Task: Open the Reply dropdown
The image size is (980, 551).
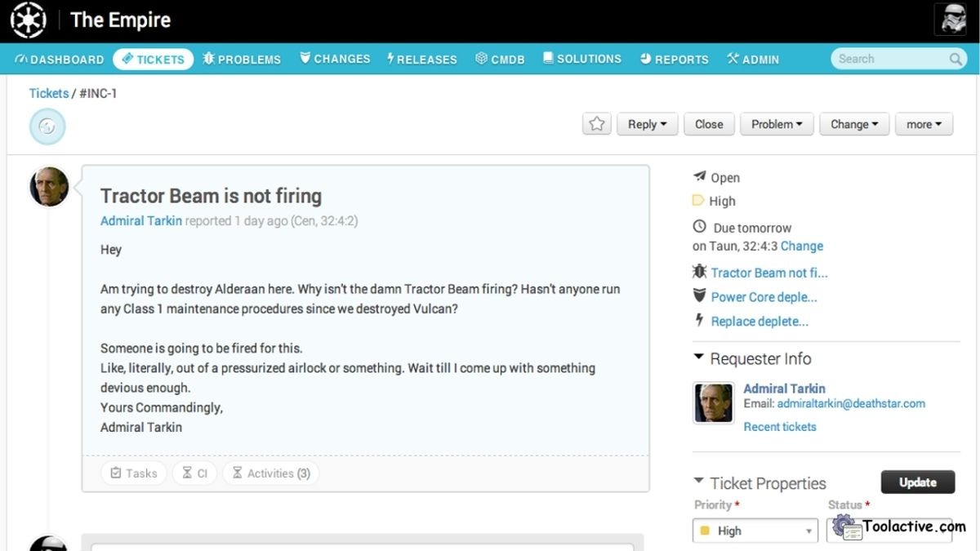Action: click(647, 123)
